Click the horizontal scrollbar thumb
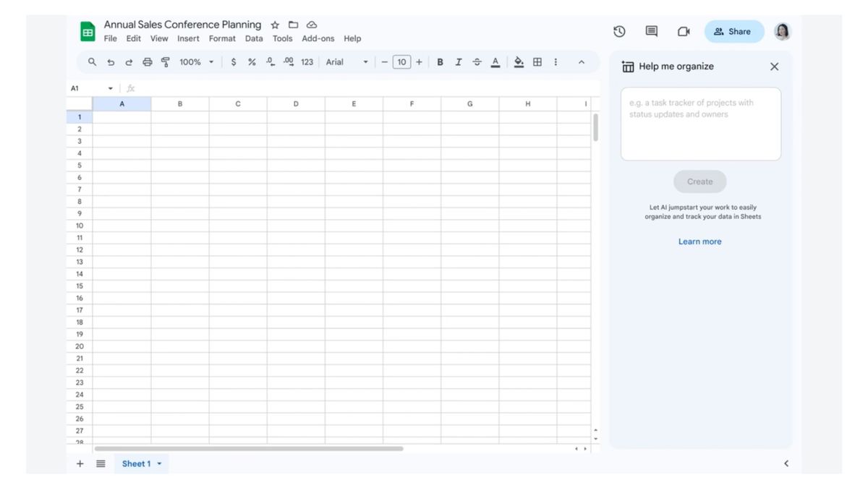 pyautogui.click(x=249, y=448)
